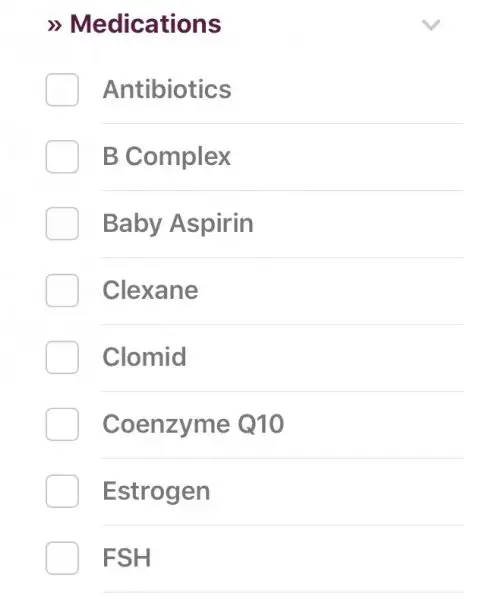This screenshot has height=600, width=486.
Task: Choose the FSH medication label
Action: pos(127,558)
